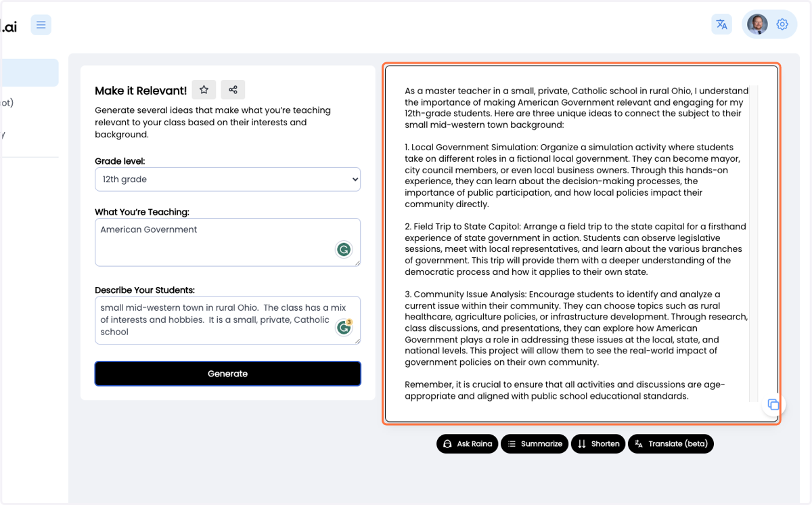Copy the generated output text

[773, 405]
